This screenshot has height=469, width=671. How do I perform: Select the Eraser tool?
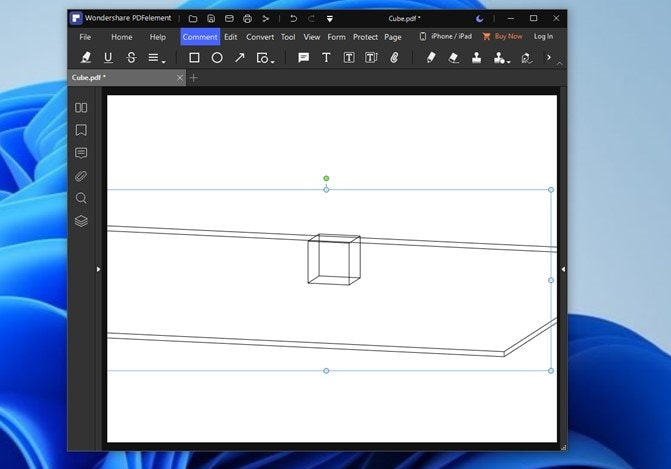coord(454,58)
